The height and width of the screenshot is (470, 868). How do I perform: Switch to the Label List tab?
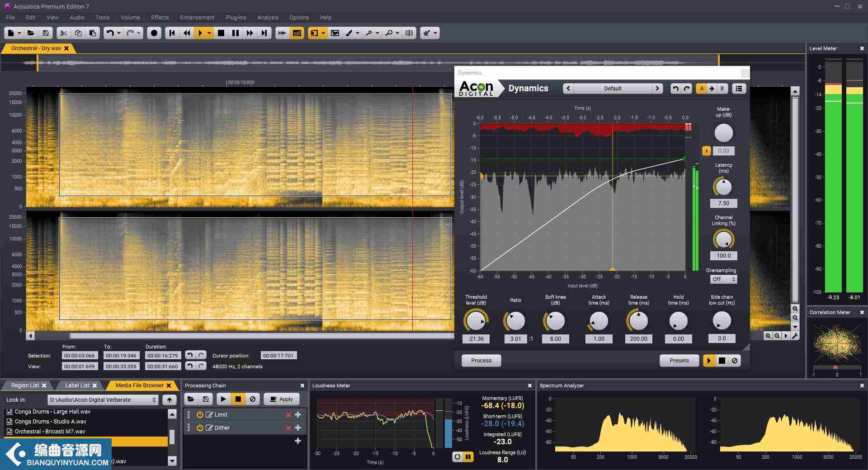(x=80, y=385)
